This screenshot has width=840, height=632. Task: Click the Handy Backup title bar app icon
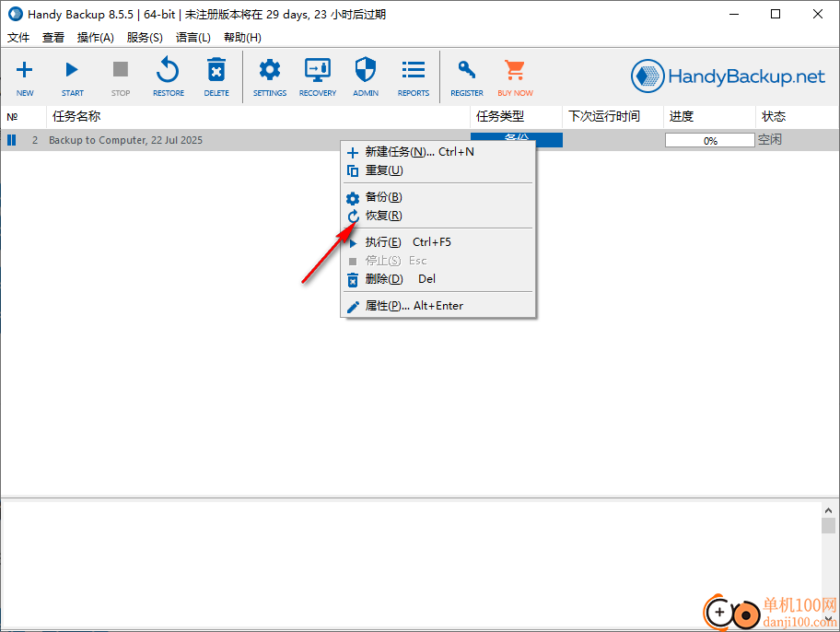(x=16, y=15)
